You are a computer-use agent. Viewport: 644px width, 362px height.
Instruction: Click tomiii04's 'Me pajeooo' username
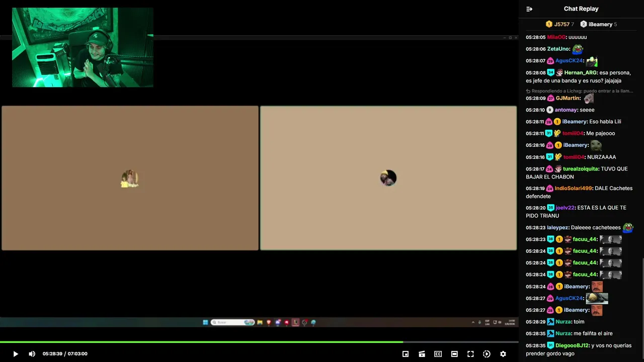(x=573, y=133)
